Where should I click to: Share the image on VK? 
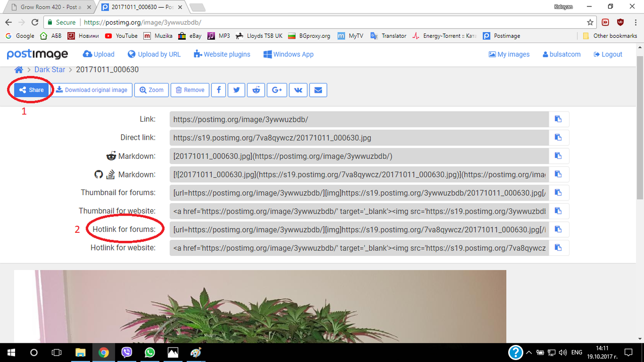click(x=298, y=90)
